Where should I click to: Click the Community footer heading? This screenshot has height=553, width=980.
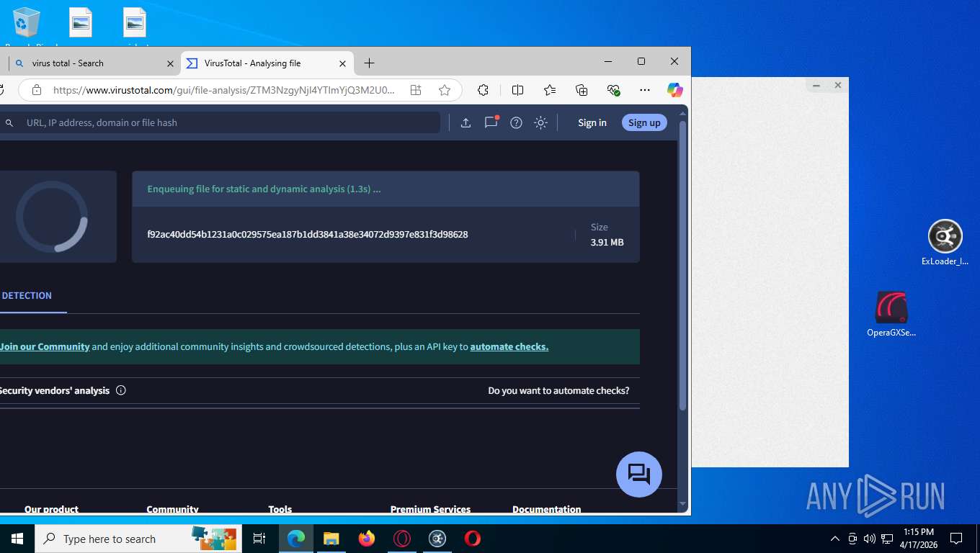coord(172,508)
